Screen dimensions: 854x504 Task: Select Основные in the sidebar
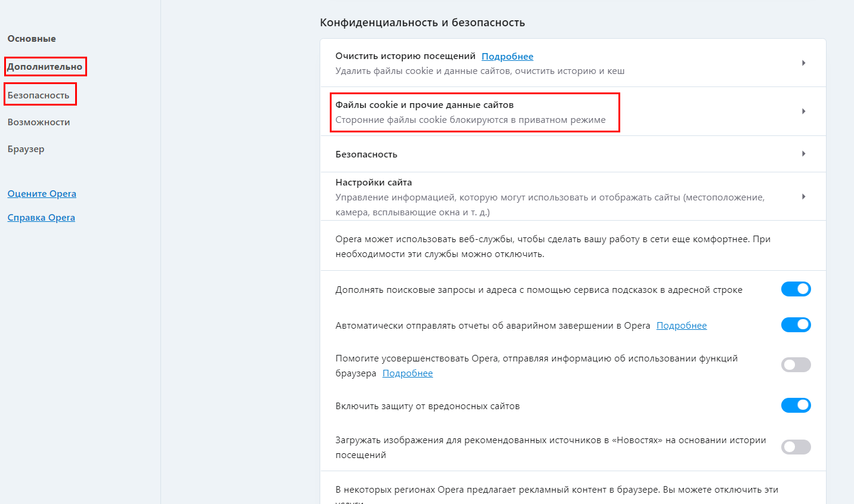32,39
